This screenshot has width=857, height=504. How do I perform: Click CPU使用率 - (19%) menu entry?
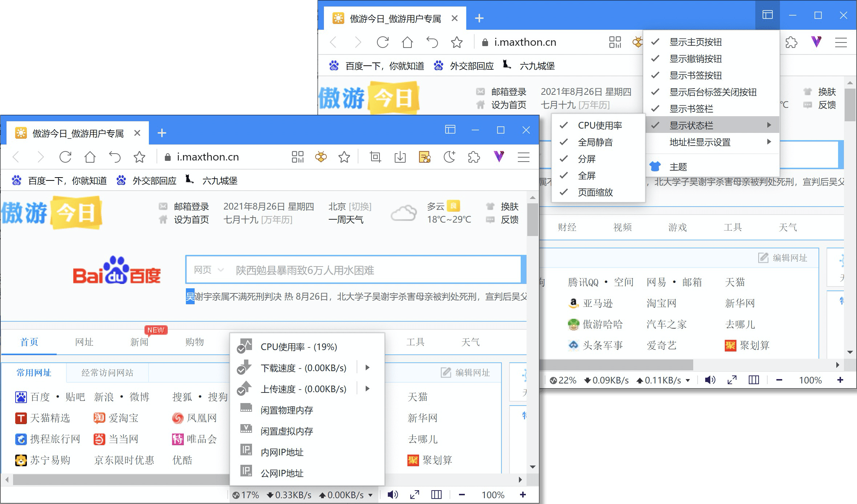click(307, 347)
